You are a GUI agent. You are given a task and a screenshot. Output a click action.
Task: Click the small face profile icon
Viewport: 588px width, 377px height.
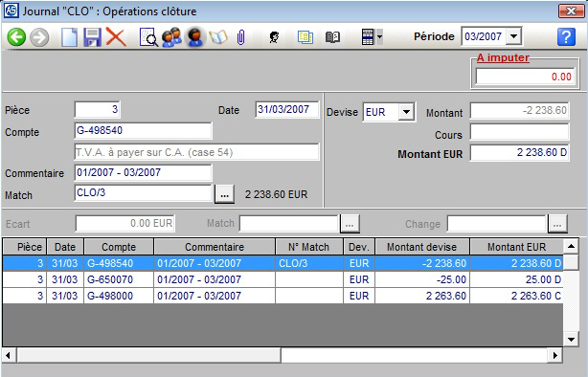click(x=275, y=37)
